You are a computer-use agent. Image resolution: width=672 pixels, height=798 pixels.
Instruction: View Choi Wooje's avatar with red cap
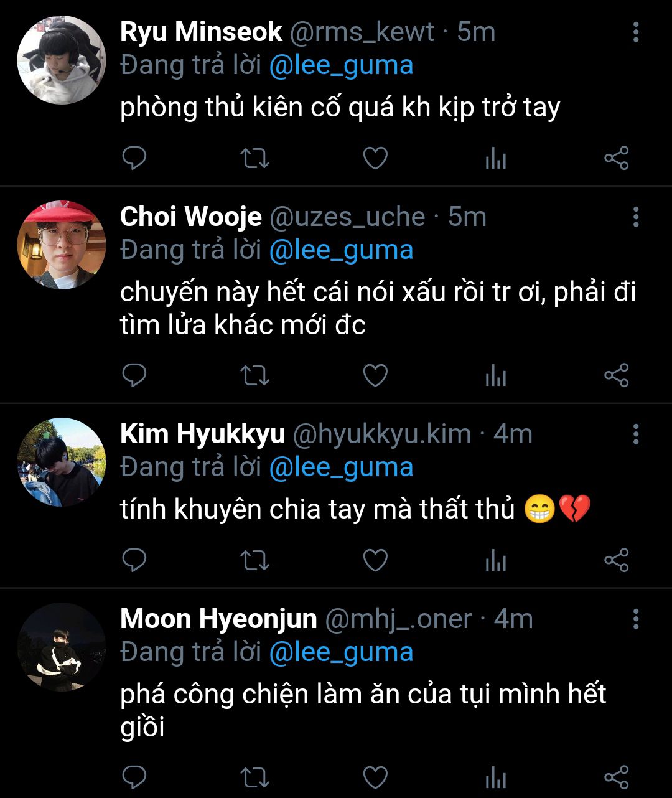pyautogui.click(x=62, y=245)
